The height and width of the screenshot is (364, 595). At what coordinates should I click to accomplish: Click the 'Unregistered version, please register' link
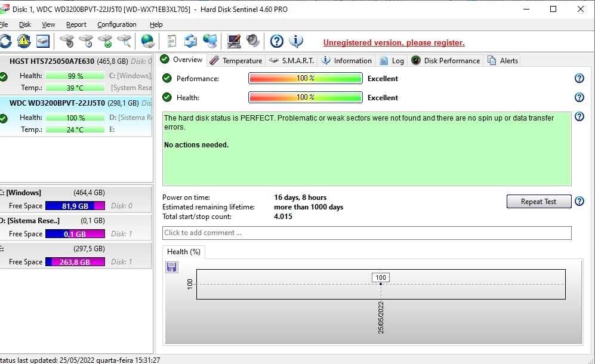tap(394, 42)
